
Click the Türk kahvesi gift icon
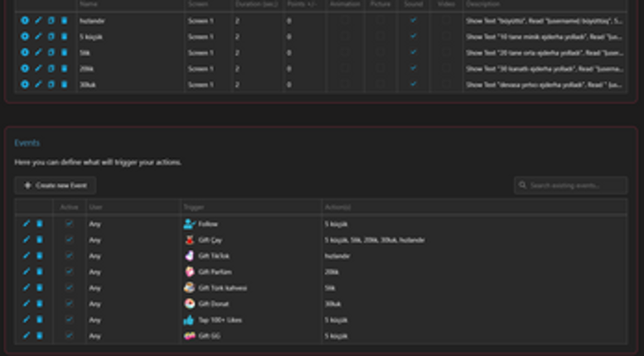189,287
